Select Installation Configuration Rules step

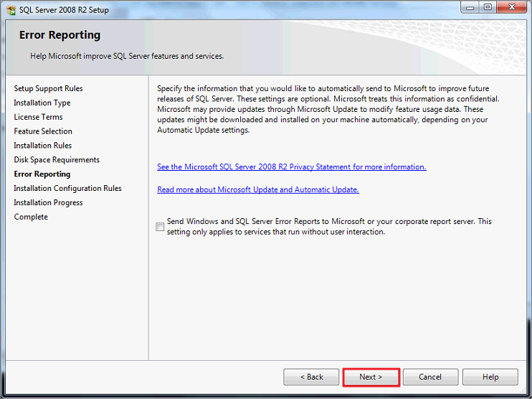click(67, 188)
